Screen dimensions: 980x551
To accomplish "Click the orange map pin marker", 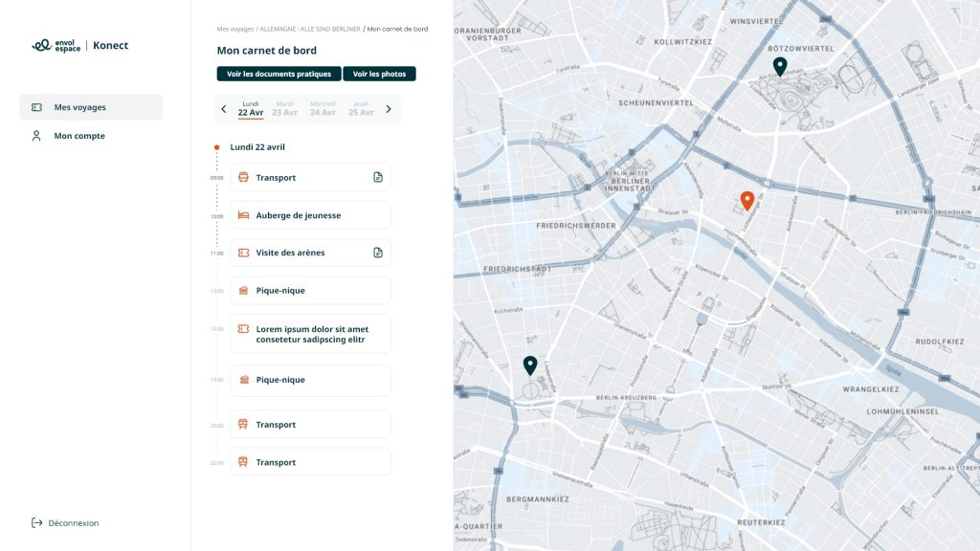I will point(747,200).
